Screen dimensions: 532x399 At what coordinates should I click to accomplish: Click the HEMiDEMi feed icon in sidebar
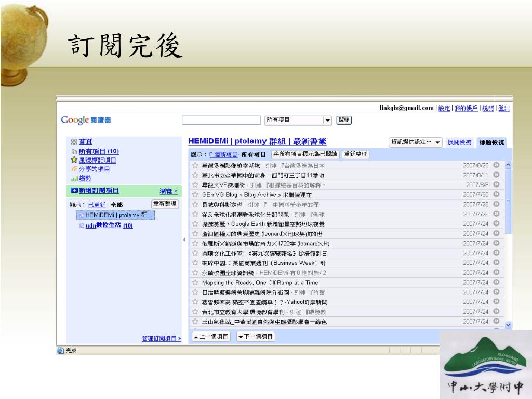pos(82,215)
